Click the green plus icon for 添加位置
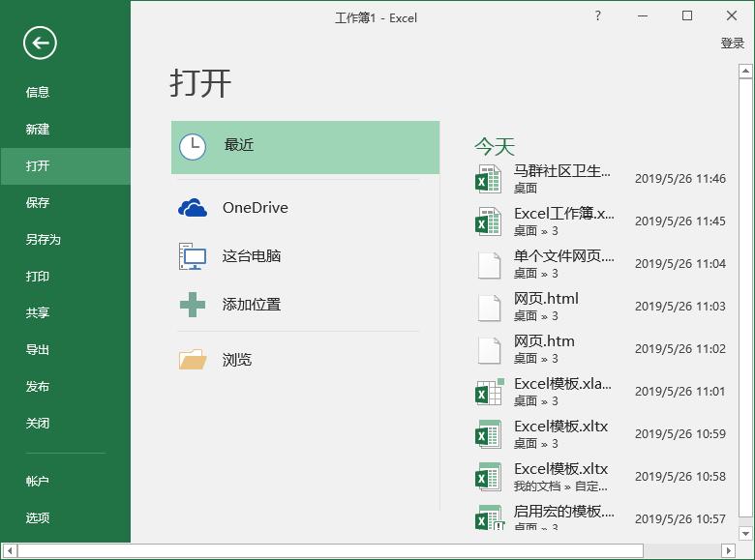The image size is (755, 560). 193,305
